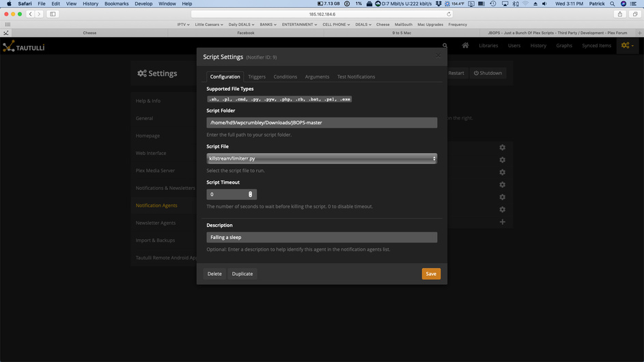Open the Cheese bookmark

tap(383, 25)
